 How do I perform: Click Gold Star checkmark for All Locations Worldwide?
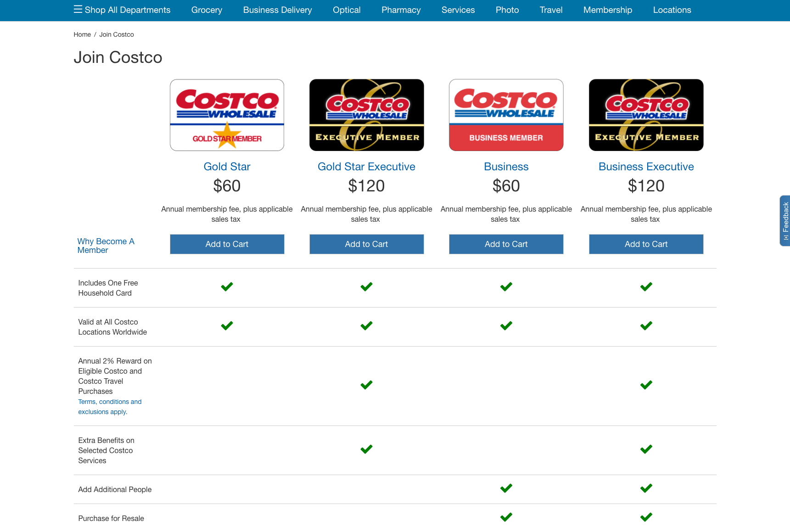coord(227,326)
